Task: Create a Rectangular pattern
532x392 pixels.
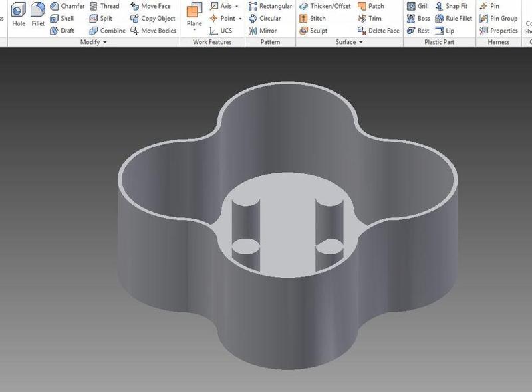Action: click(x=270, y=6)
